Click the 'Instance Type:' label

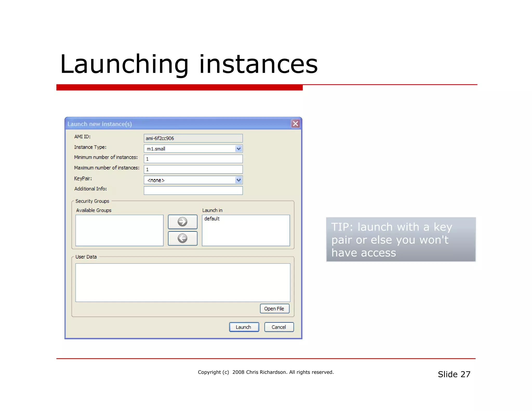[x=90, y=147]
